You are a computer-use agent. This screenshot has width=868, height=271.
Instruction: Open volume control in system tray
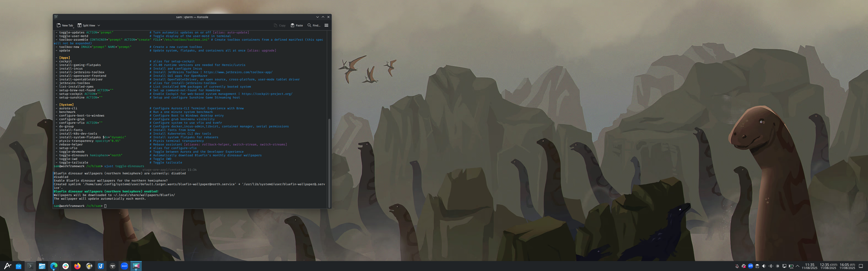764,266
